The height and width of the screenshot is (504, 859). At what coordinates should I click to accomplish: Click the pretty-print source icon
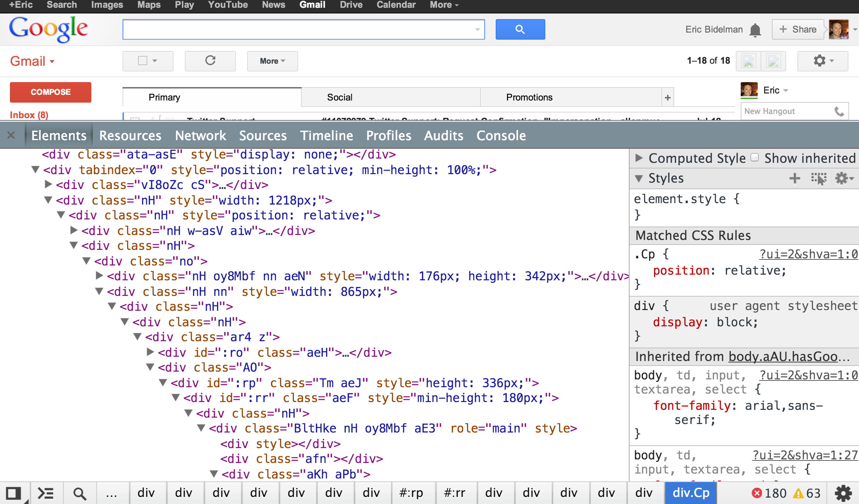pos(46,493)
